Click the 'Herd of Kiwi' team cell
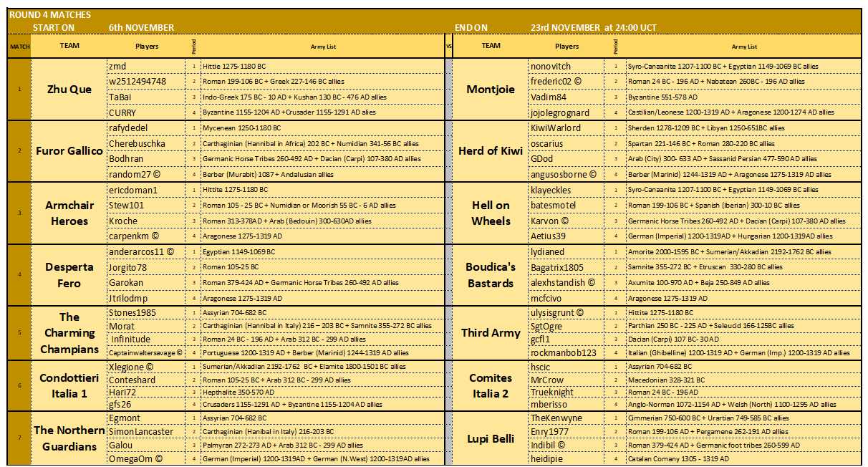Image resolution: width=868 pixels, height=467 pixels. 491,151
